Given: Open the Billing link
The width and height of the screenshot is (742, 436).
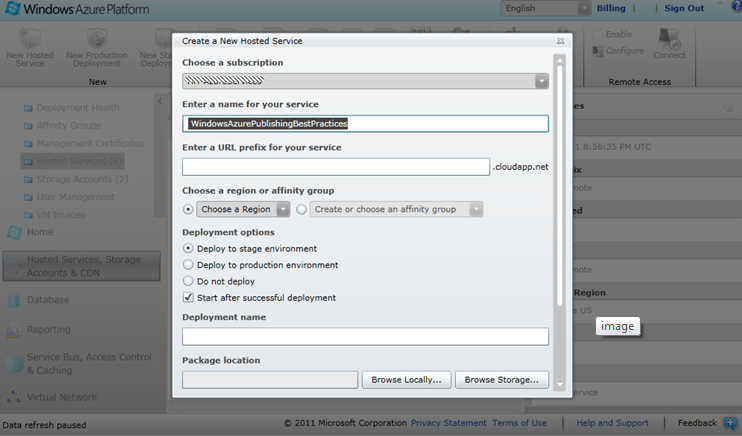Looking at the screenshot, I should coord(611,8).
